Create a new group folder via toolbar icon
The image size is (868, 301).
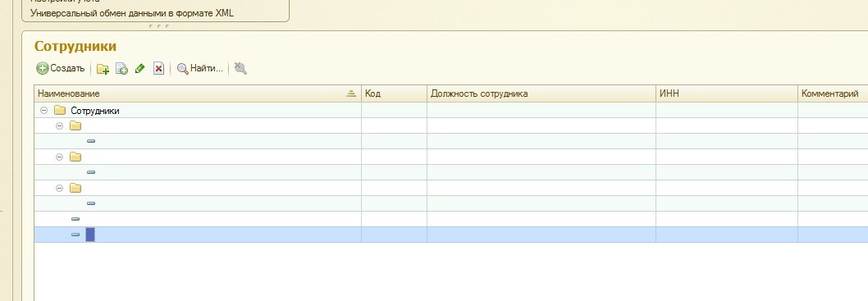click(x=103, y=69)
